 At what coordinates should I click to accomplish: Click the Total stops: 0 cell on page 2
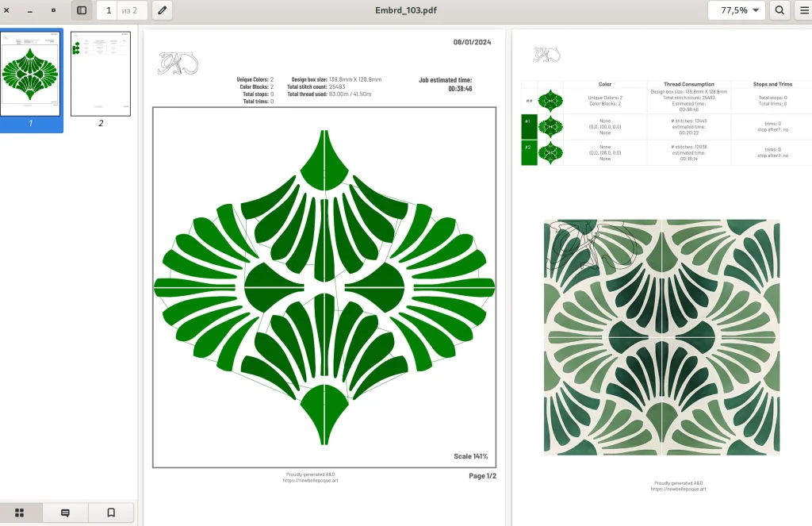(x=772, y=98)
